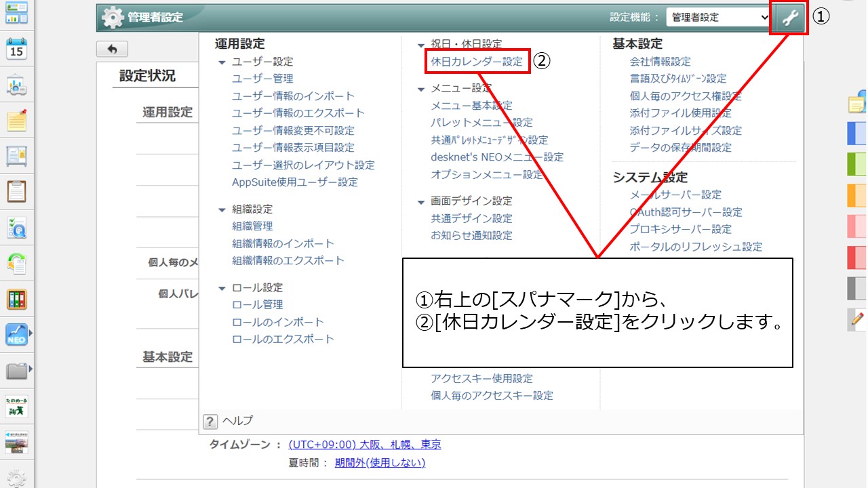Click the sticky note icon on right edge
Image resolution: width=868 pixels, height=488 pixels.
pyautogui.click(x=856, y=103)
